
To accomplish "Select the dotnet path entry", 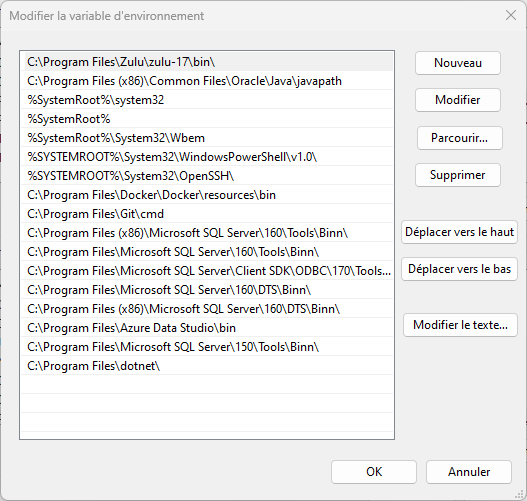I will [207, 366].
